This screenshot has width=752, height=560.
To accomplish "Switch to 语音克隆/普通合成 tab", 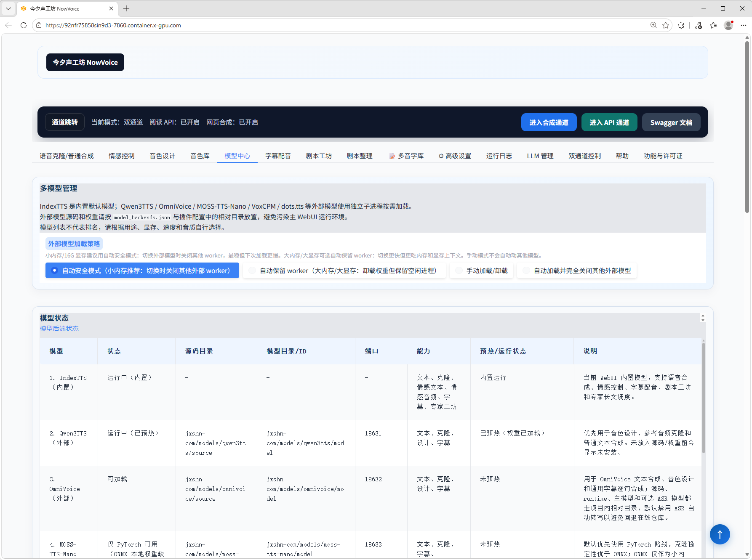I will pos(67,156).
